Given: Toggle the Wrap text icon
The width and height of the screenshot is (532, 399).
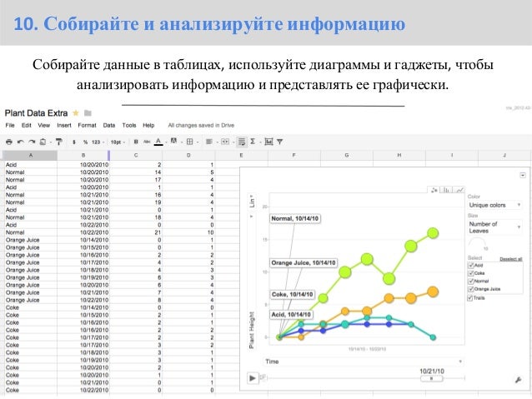Looking at the screenshot, I should (x=242, y=142).
